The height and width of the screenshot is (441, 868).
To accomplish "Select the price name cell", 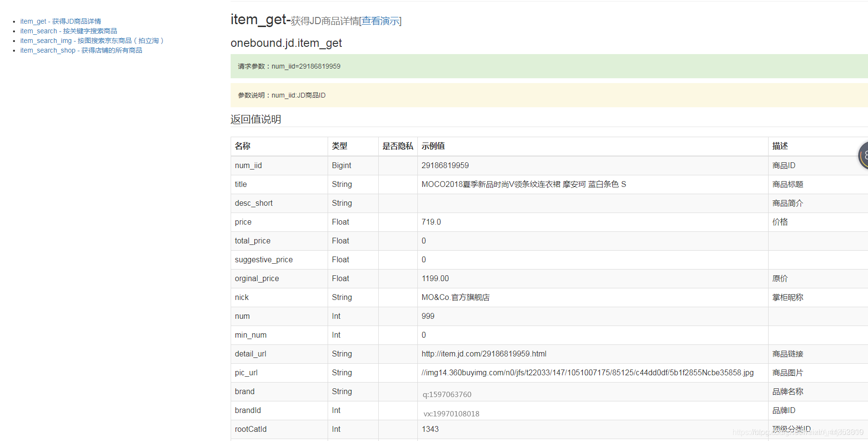I will (x=279, y=222).
